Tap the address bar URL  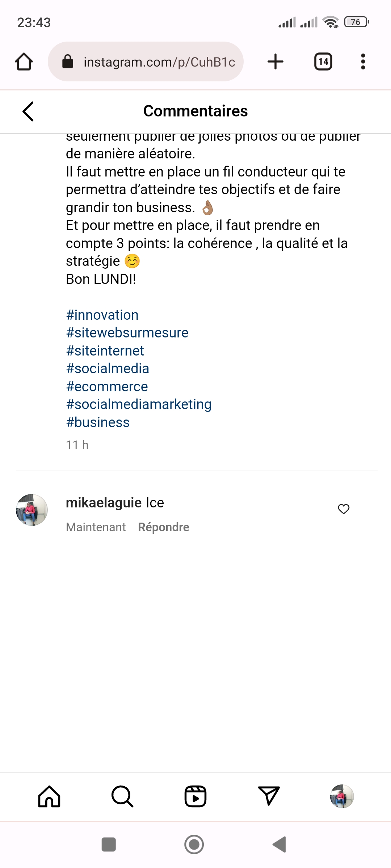[x=159, y=62]
